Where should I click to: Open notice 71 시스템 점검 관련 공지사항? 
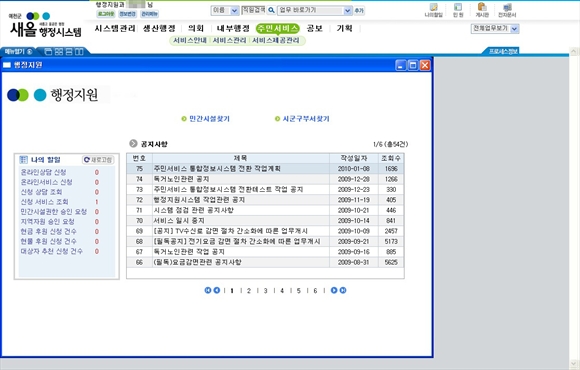pos(193,210)
